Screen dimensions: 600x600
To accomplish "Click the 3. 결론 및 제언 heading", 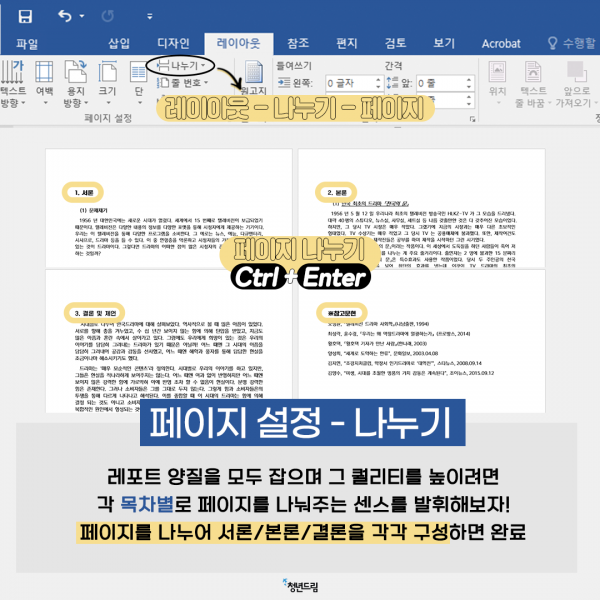I will [x=95, y=313].
